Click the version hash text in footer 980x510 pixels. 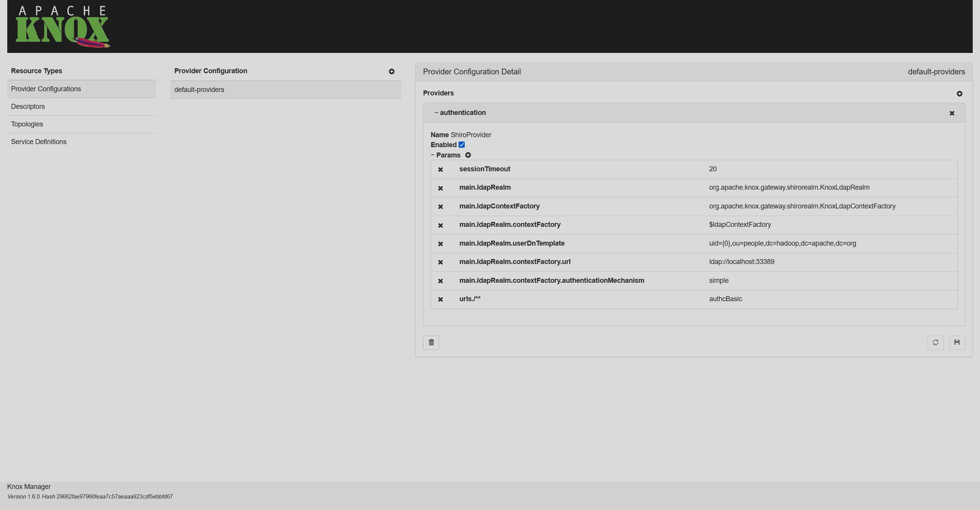click(x=114, y=497)
